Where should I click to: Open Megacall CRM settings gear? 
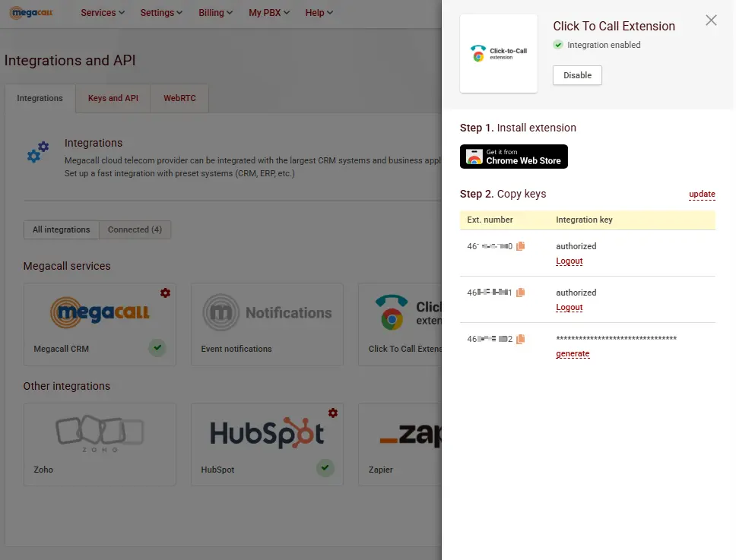point(165,293)
